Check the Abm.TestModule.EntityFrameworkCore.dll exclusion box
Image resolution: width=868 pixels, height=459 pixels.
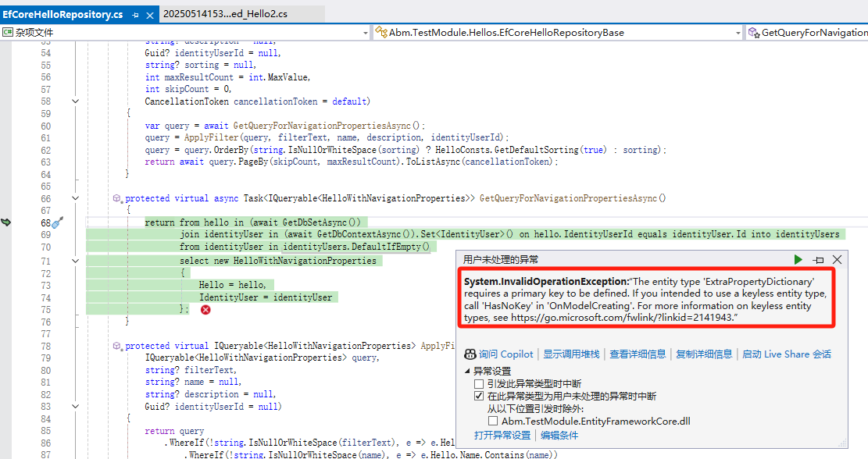(x=493, y=422)
